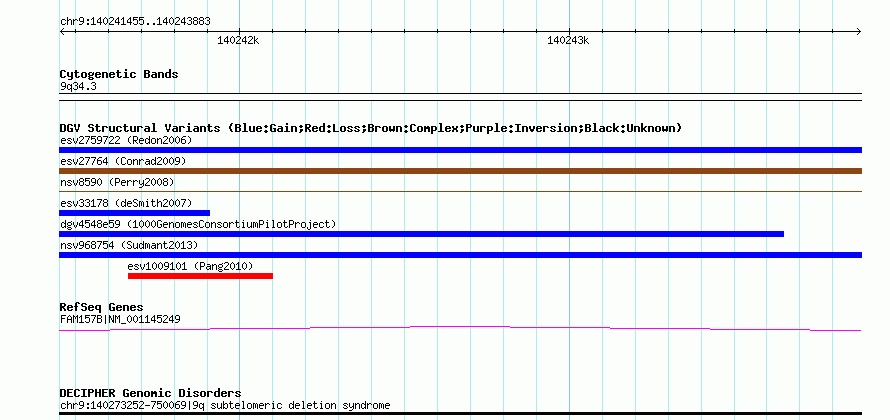Click the dgv4548e59 (1000GenomesConsortiumPilotProject) label
The image size is (890, 420).
[x=198, y=224]
